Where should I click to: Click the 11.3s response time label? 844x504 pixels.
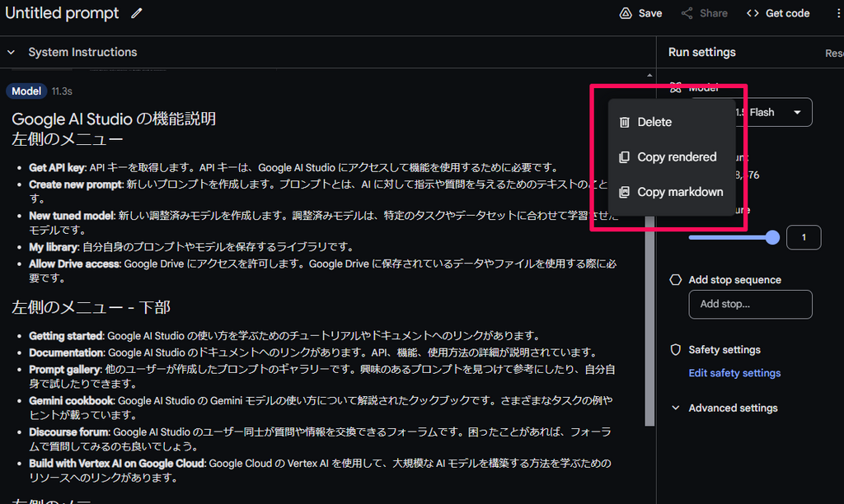[62, 91]
